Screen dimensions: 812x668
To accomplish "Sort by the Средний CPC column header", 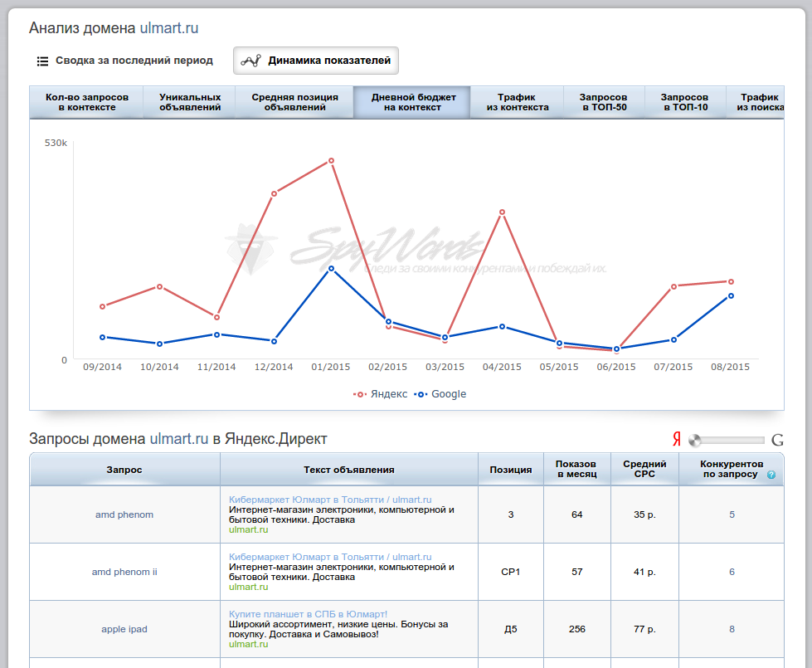I will click(x=644, y=470).
